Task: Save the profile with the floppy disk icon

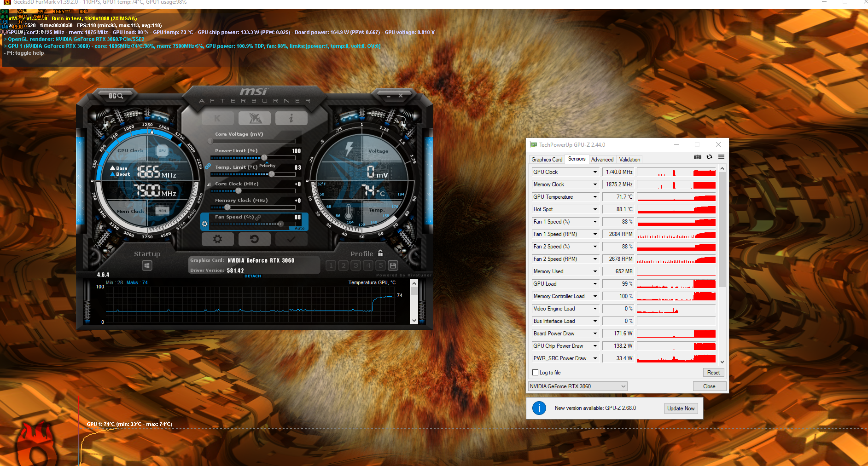Action: pyautogui.click(x=393, y=265)
